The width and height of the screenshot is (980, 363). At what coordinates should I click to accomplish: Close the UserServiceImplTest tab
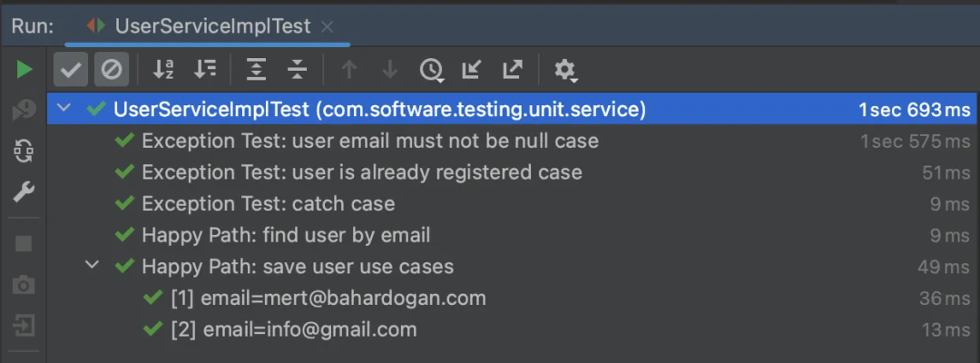point(327,27)
